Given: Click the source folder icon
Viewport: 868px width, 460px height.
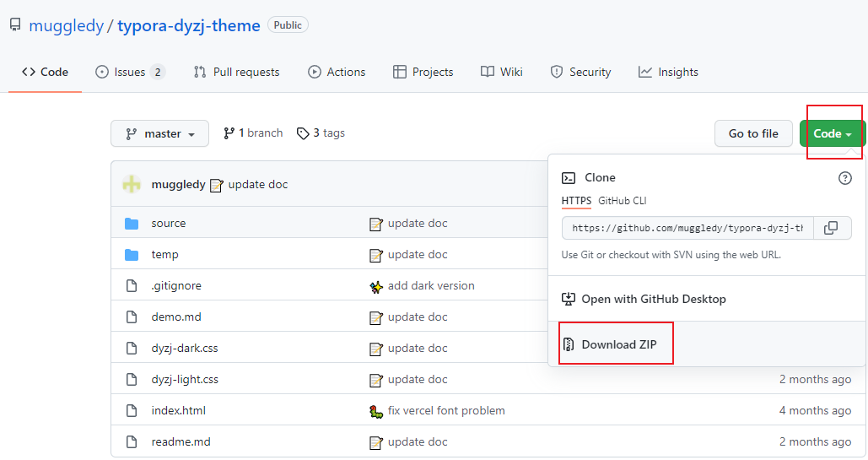Looking at the screenshot, I should [x=132, y=224].
